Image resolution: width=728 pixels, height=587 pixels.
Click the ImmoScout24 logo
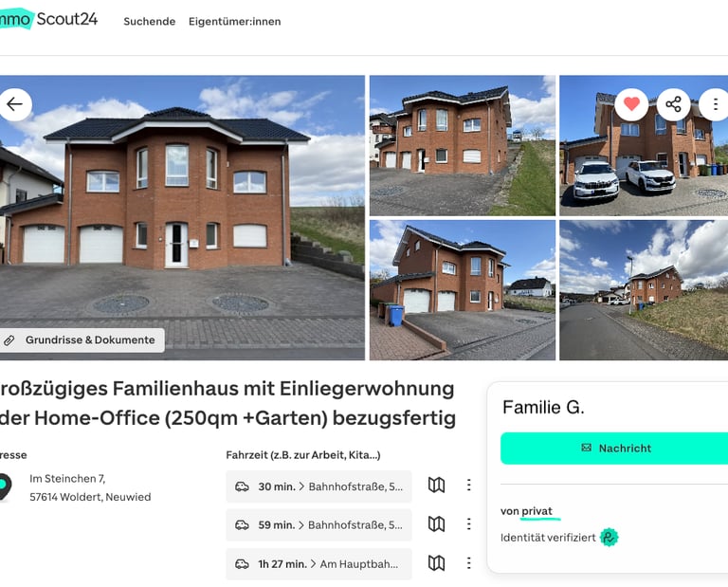[48, 20]
